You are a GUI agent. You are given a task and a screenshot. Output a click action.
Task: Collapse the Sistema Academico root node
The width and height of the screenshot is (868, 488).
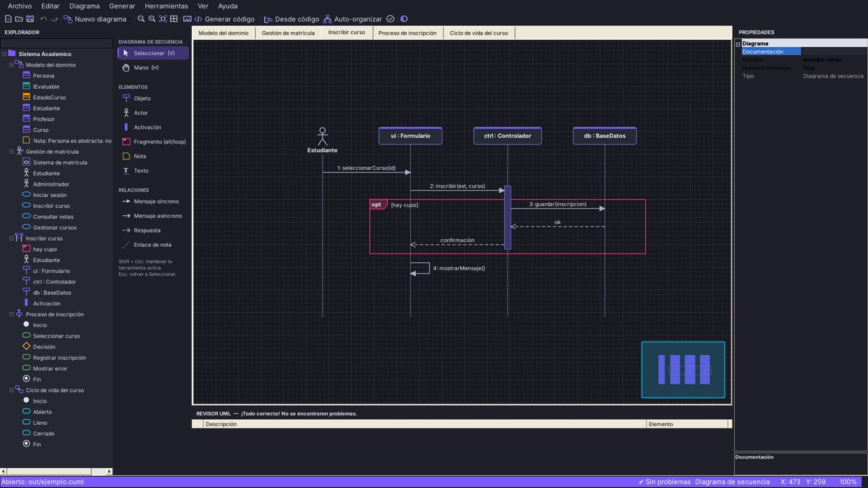(4, 54)
